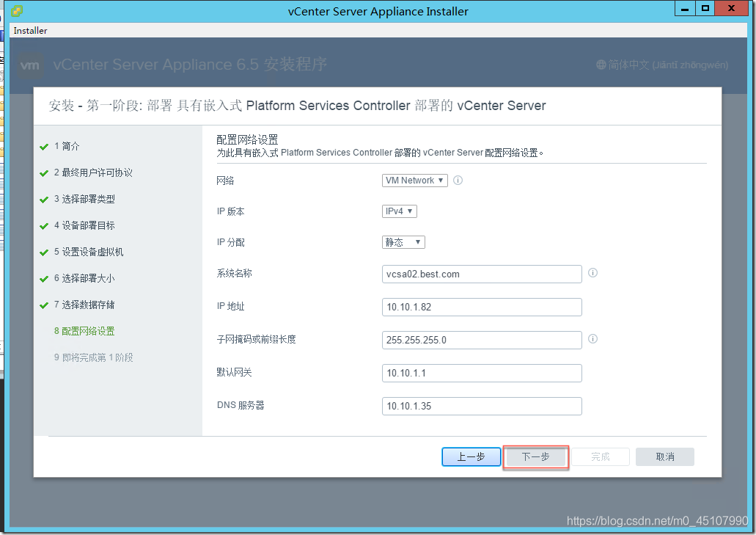Click step 9 即将完成第 1 阶段
Viewport: 756px width, 535px height.
tap(94, 358)
